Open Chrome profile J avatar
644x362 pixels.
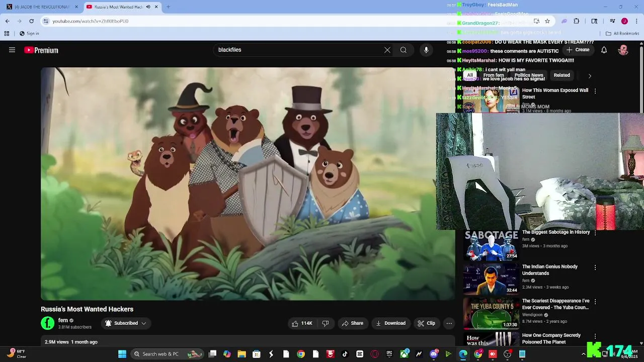(624, 21)
